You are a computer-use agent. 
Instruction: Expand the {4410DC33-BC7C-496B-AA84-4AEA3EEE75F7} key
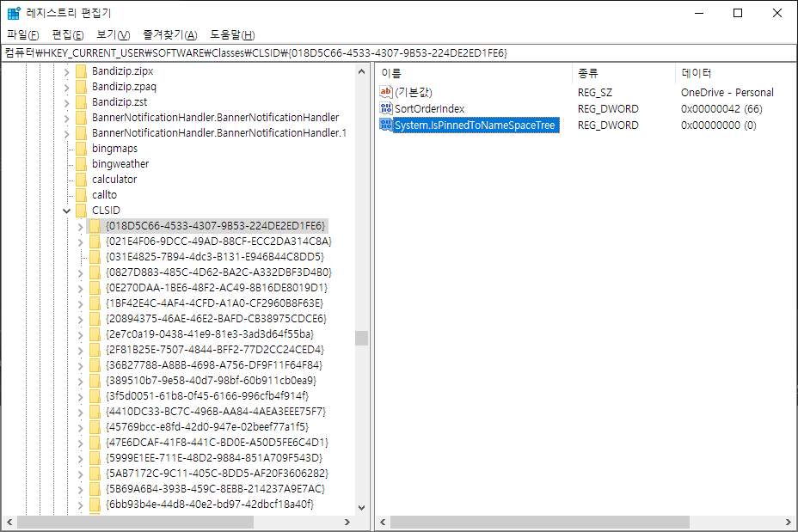pos(81,413)
